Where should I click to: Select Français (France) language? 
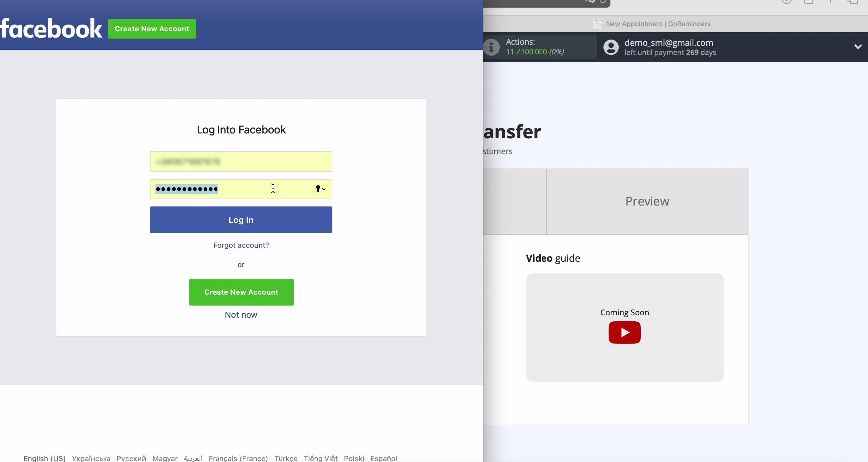(238, 458)
